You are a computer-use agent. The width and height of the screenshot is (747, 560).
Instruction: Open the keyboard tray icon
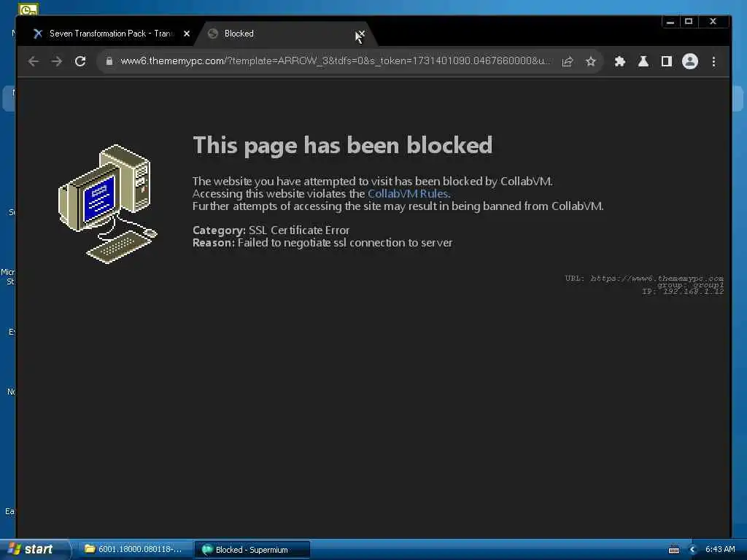(673, 550)
